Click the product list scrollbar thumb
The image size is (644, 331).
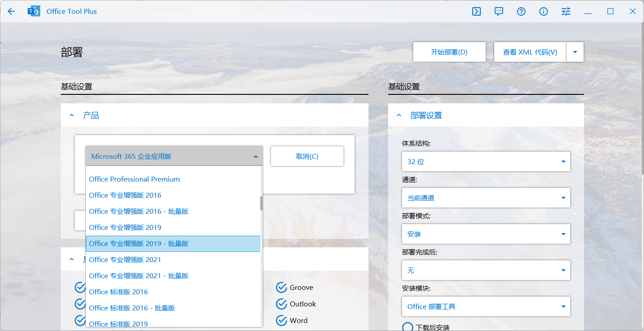coord(262,204)
